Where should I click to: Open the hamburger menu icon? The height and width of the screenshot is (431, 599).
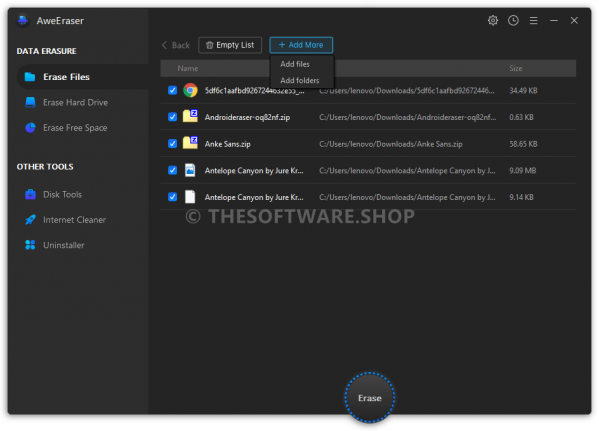point(534,20)
